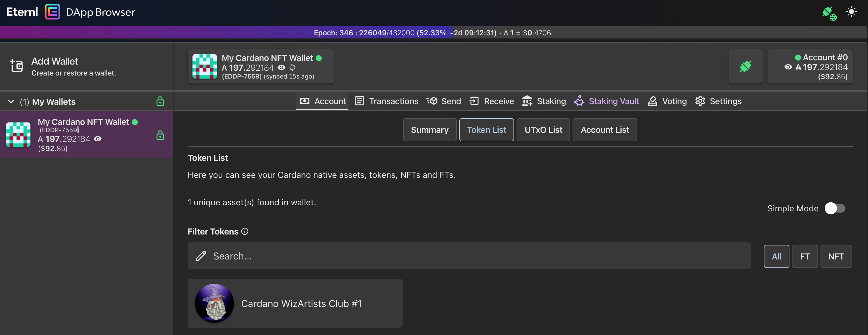The width and height of the screenshot is (868, 335).
Task: Open the Staking tab
Action: coord(544,101)
